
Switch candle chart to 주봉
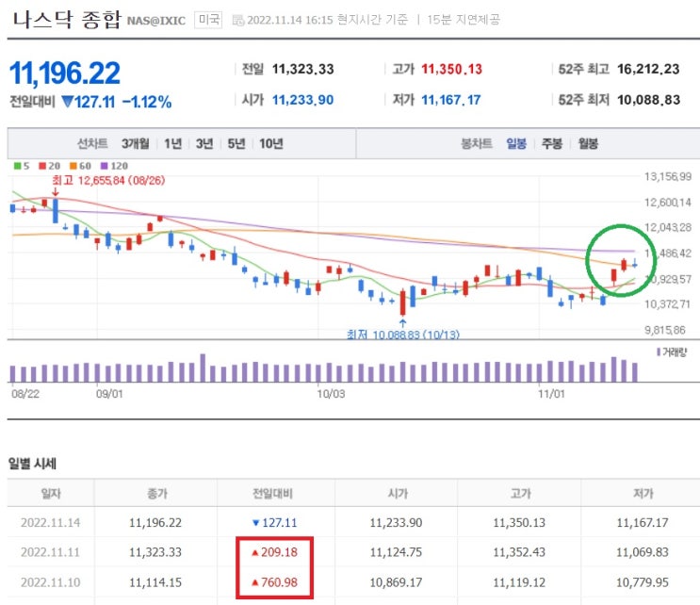coord(552,144)
